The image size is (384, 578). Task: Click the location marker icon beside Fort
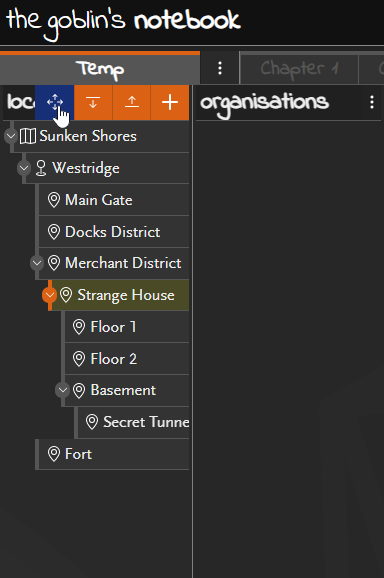pyautogui.click(x=54, y=454)
